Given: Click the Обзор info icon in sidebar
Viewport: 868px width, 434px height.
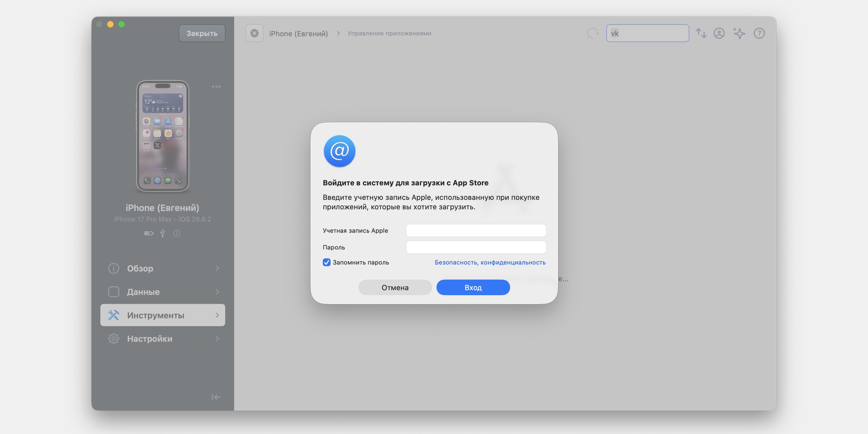Looking at the screenshot, I should [x=114, y=268].
